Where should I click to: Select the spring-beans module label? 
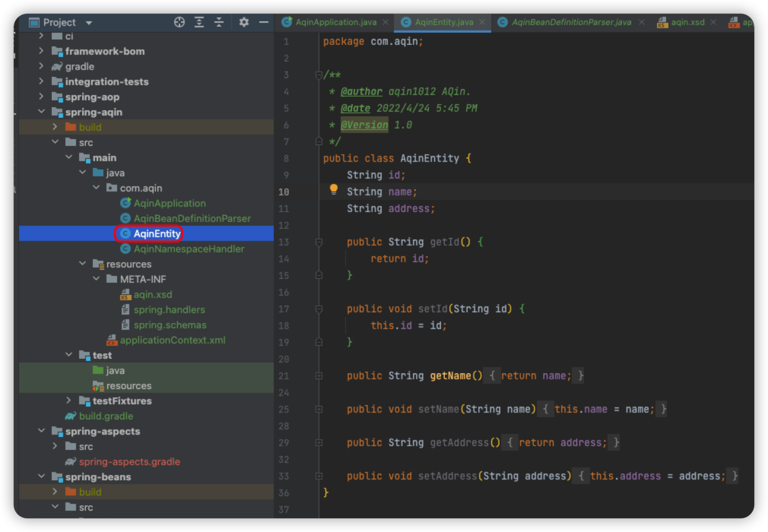point(98,477)
